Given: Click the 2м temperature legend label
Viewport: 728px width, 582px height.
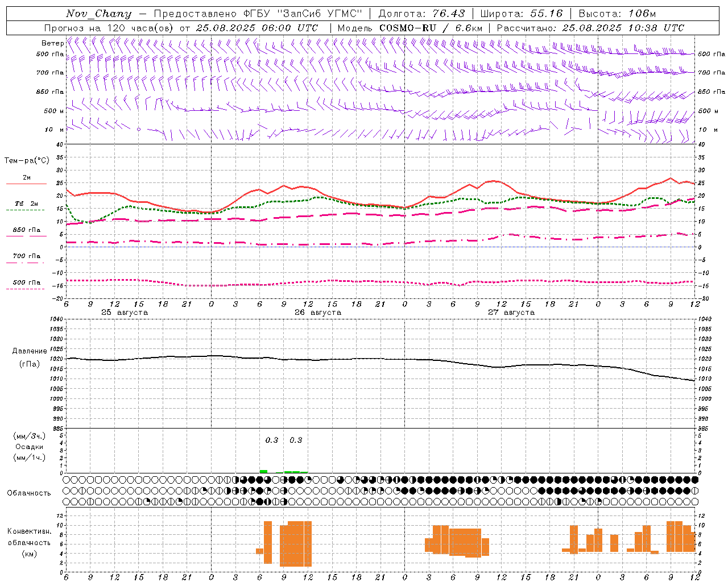Looking at the screenshot, I should 27,178.
